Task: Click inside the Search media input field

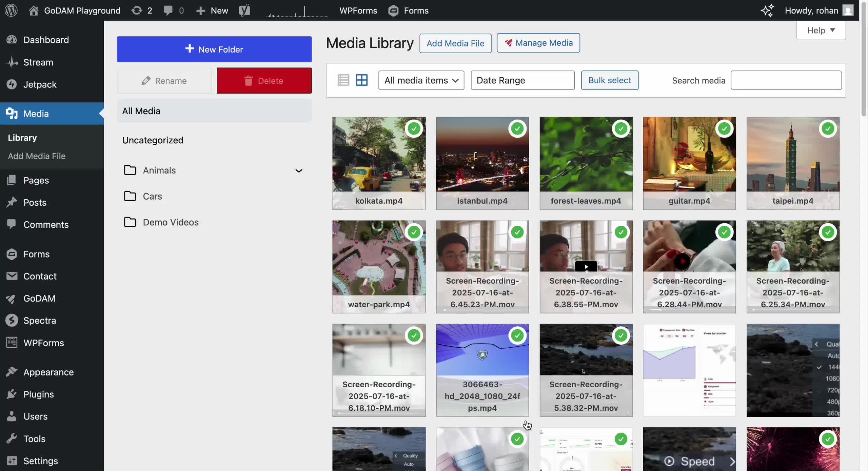Action: [x=786, y=80]
